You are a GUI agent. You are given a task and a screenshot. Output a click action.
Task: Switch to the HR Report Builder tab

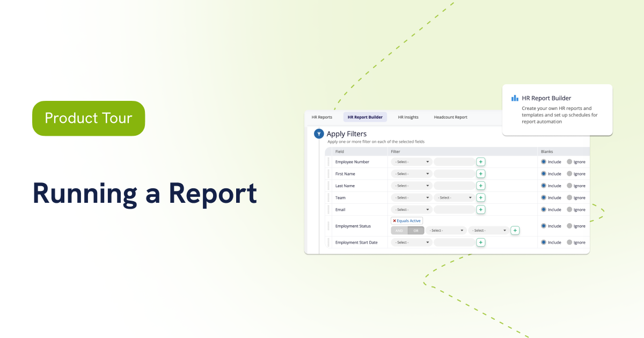(365, 117)
